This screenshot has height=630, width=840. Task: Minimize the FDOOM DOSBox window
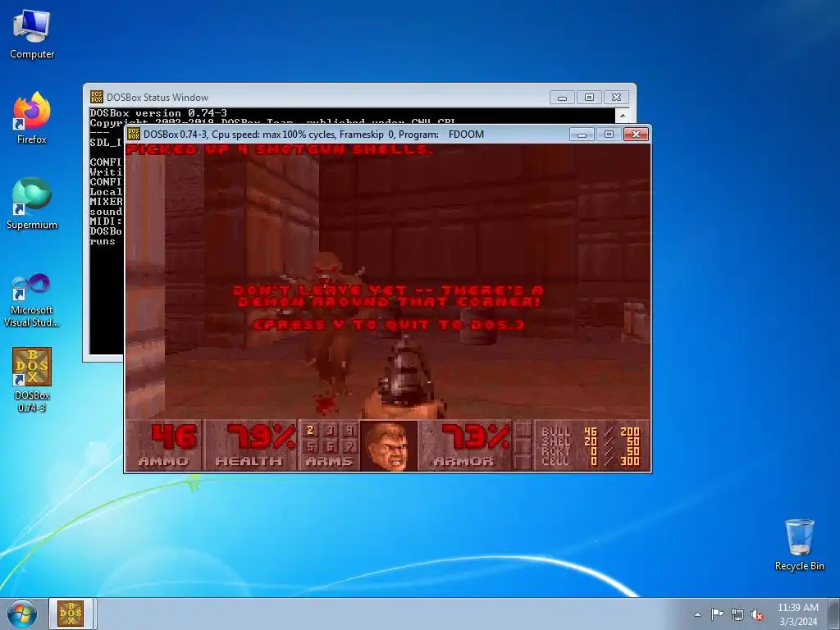tap(582, 135)
